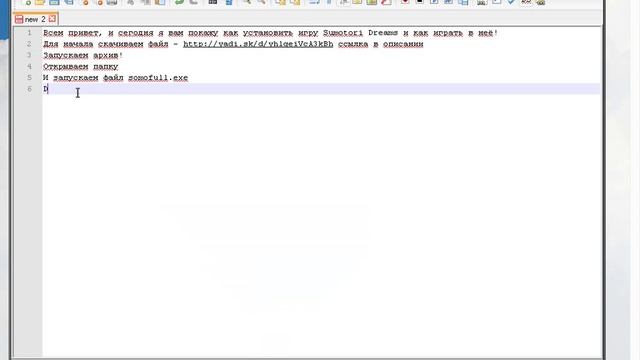This screenshot has height=360, width=640.
Task: Click the red save-state icon on tab new 2
Action: tap(19, 19)
